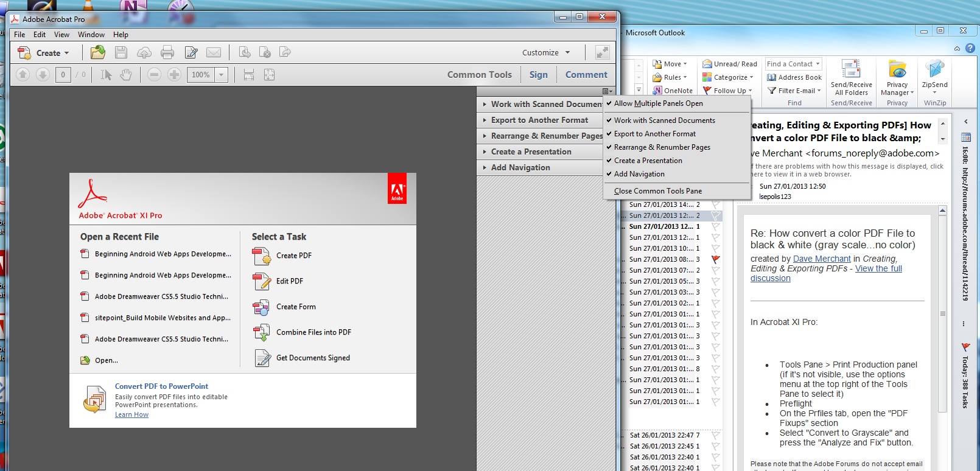This screenshot has width=980, height=471.
Task: Click the zoom out minus icon
Action: pyautogui.click(x=155, y=75)
